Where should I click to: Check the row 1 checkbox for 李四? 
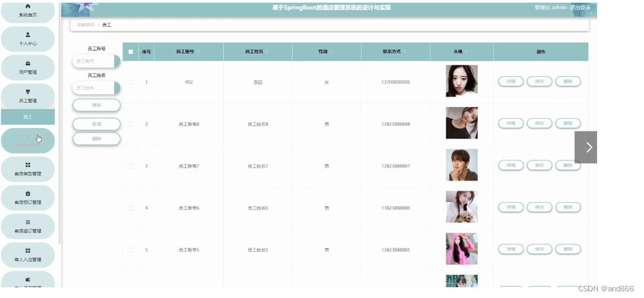131,83
